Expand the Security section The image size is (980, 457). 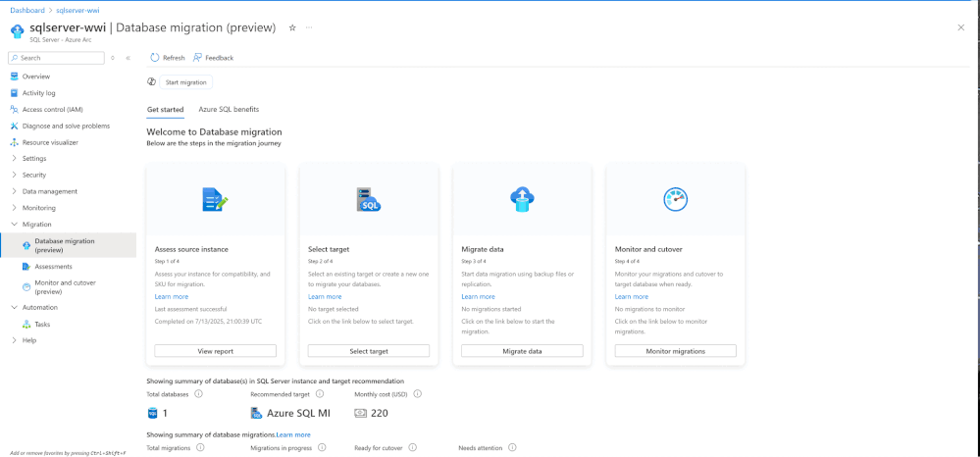[x=15, y=175]
